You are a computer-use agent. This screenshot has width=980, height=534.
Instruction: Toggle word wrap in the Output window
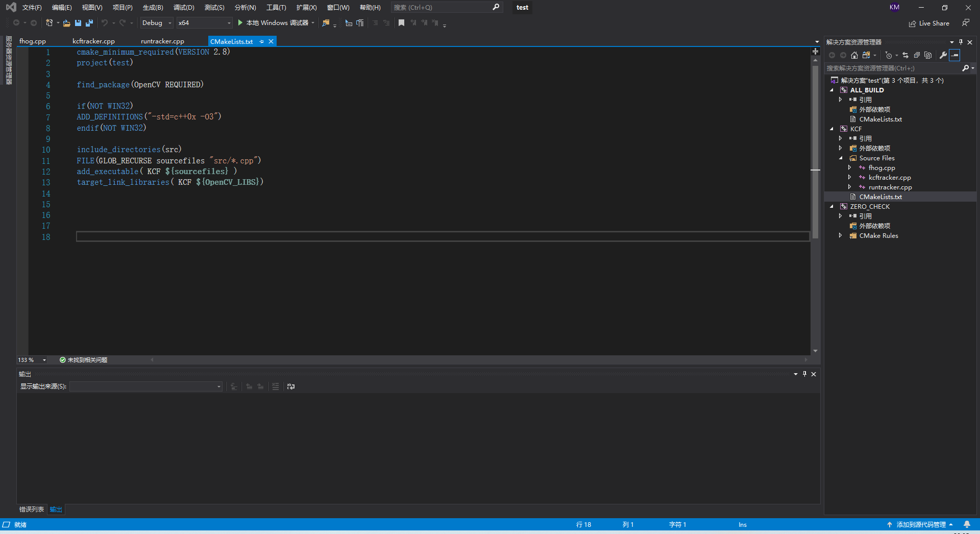pos(291,386)
